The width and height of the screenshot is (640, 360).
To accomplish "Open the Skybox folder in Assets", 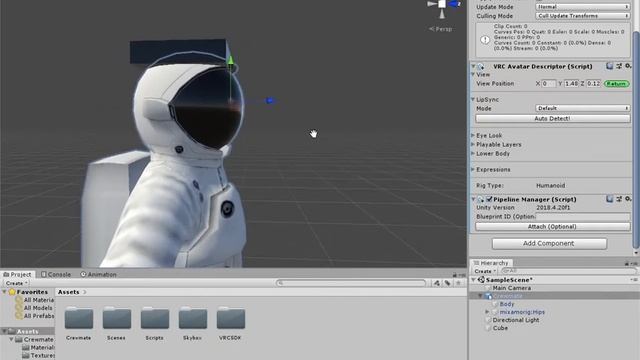I will coord(193,318).
